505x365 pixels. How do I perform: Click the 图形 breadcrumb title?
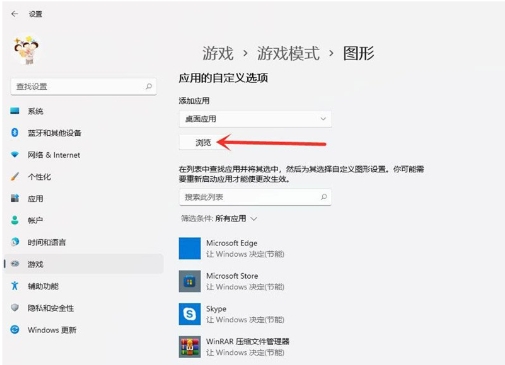tap(359, 53)
